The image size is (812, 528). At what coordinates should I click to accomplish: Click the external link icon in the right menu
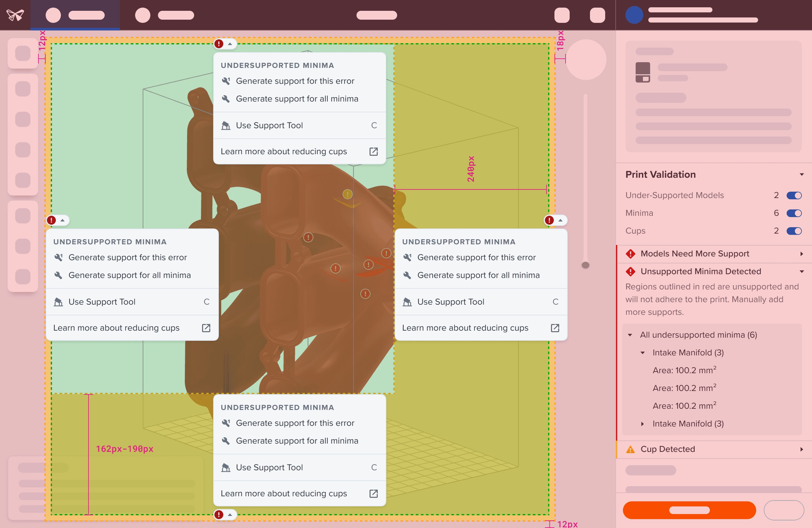tap(555, 328)
